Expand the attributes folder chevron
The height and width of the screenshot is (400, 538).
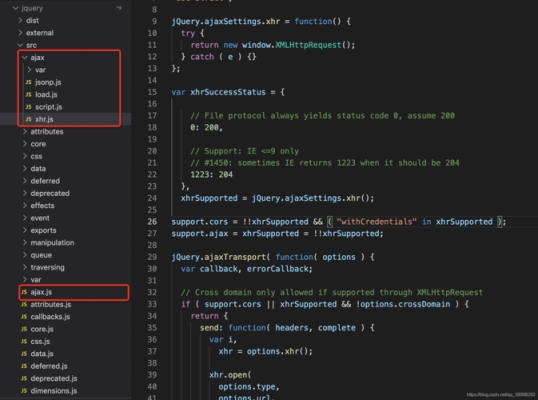25,132
